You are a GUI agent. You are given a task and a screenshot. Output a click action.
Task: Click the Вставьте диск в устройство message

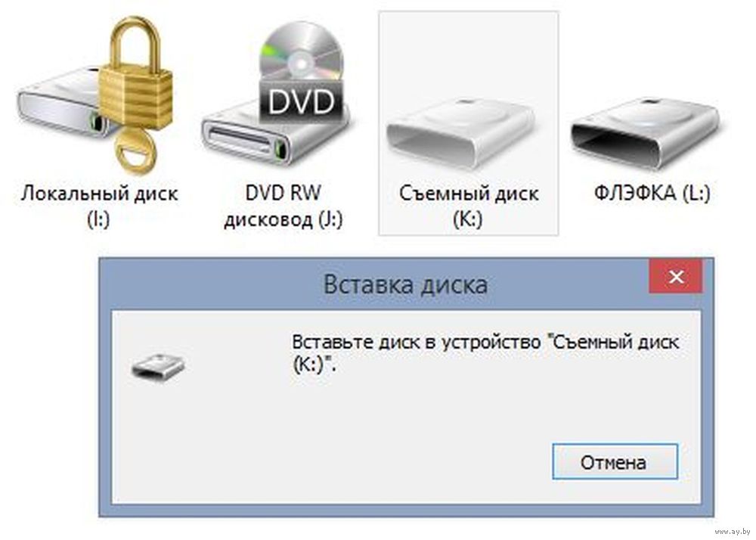point(485,354)
